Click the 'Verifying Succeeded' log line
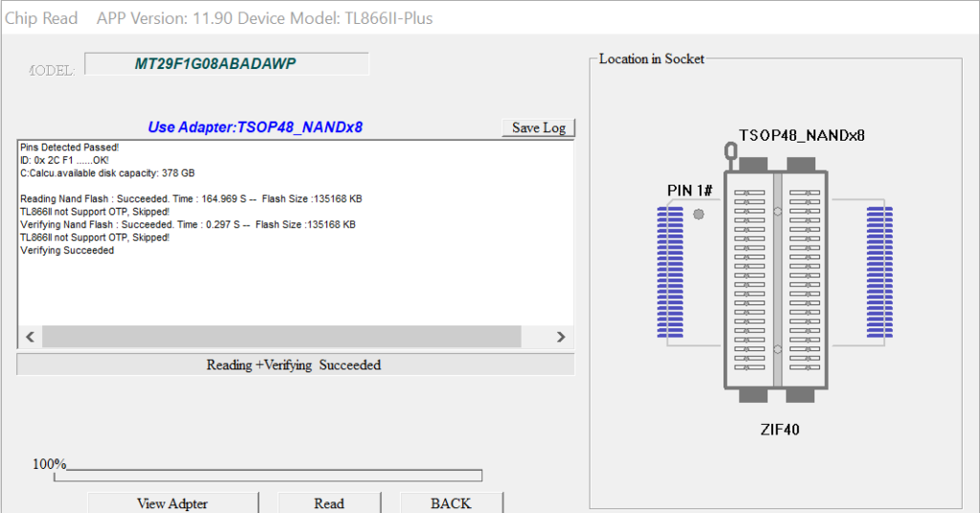 click(x=67, y=251)
